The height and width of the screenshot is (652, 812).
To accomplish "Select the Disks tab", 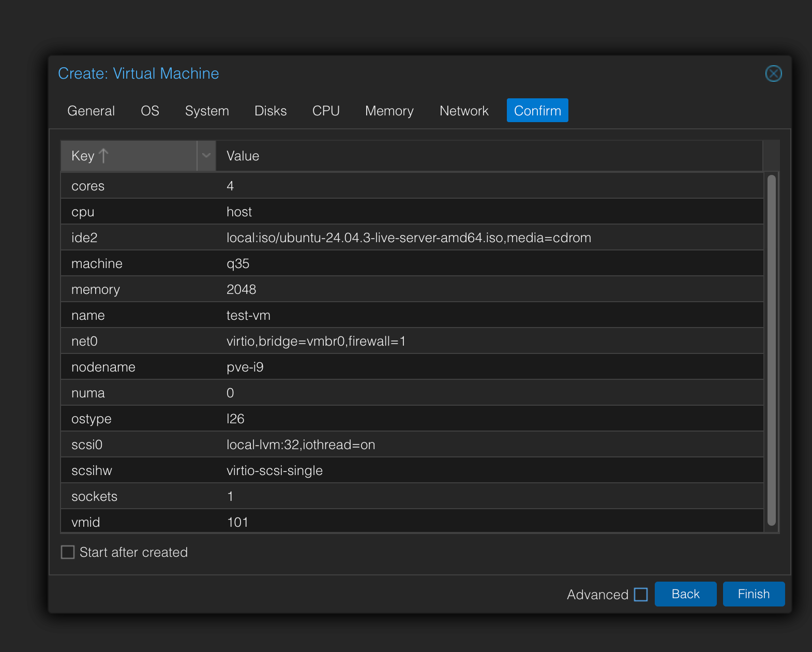I will point(270,111).
